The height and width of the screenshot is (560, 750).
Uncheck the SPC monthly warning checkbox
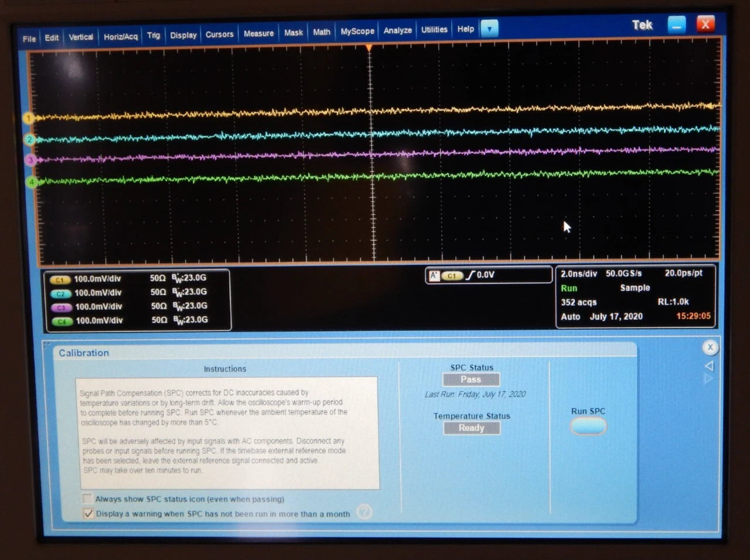[88, 513]
